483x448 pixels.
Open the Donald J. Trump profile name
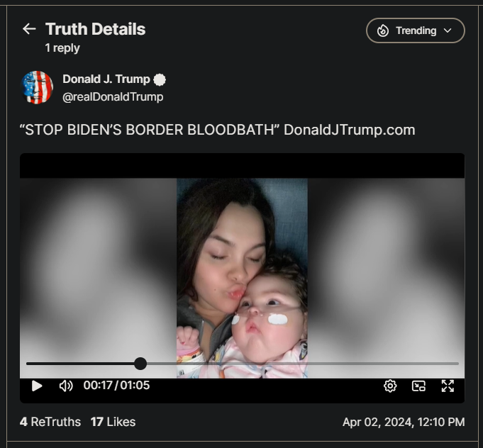(106, 79)
